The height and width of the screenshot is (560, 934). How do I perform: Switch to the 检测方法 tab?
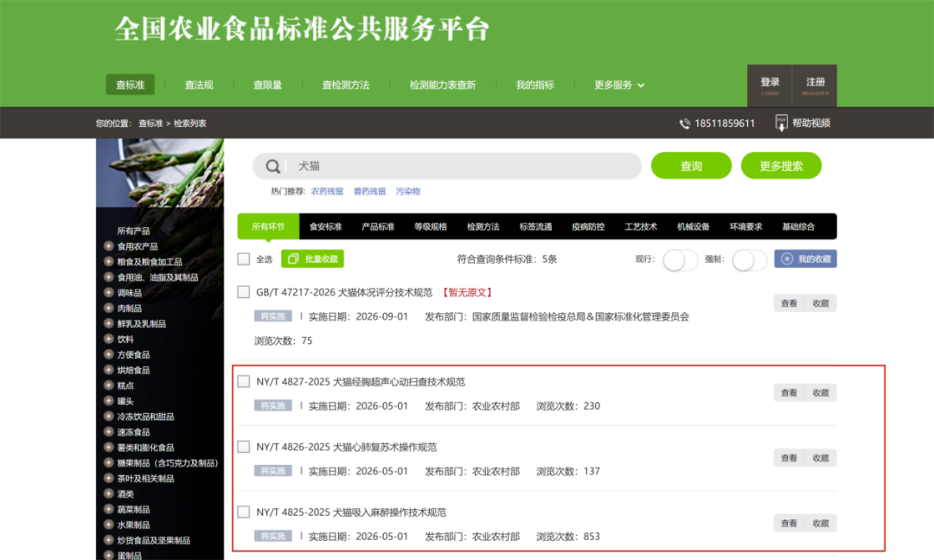(x=483, y=227)
